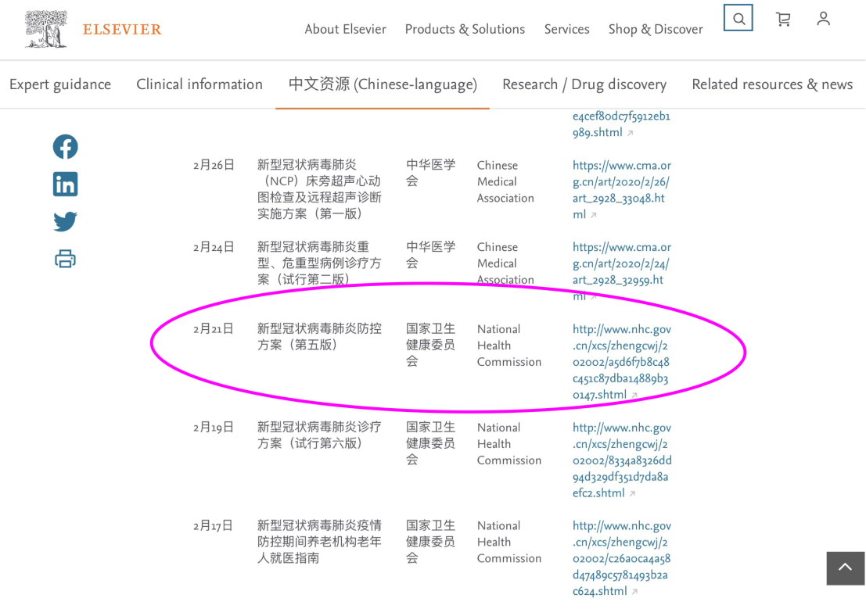Expand Products & Solutions menu
This screenshot has height=616, width=866.
tap(465, 29)
